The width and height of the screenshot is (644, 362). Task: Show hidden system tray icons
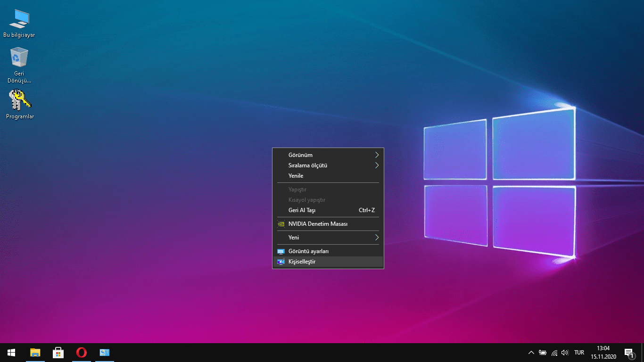pyautogui.click(x=531, y=353)
